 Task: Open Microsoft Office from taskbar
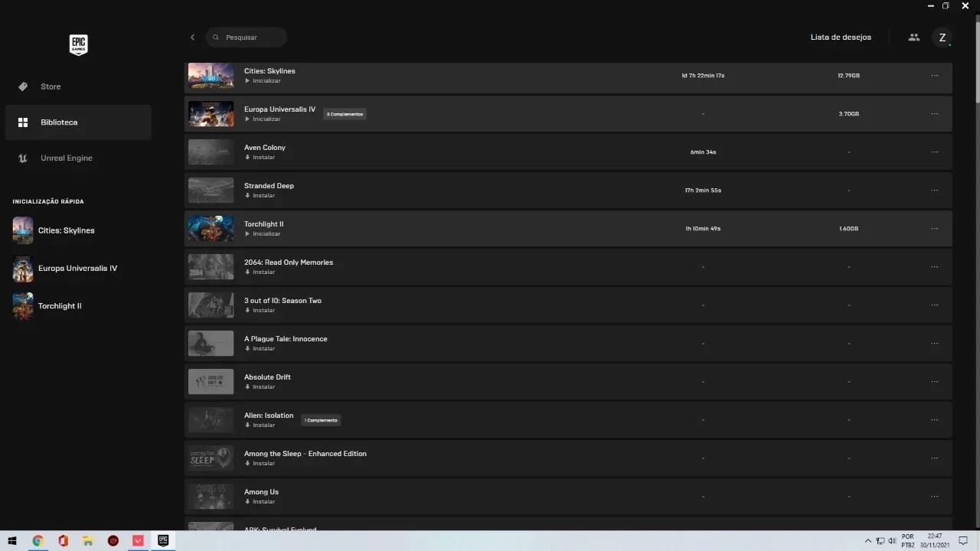tap(63, 541)
